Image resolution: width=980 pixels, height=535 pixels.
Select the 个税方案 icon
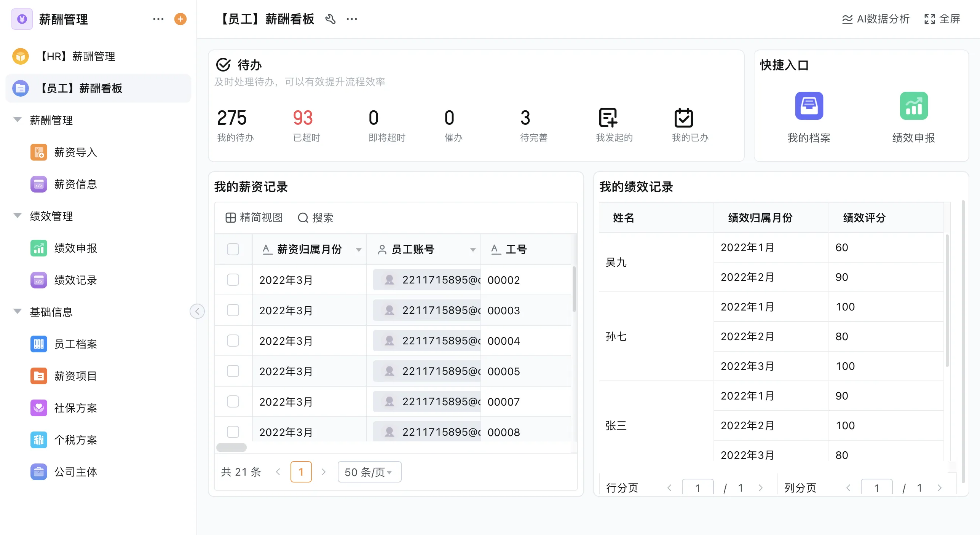click(38, 440)
